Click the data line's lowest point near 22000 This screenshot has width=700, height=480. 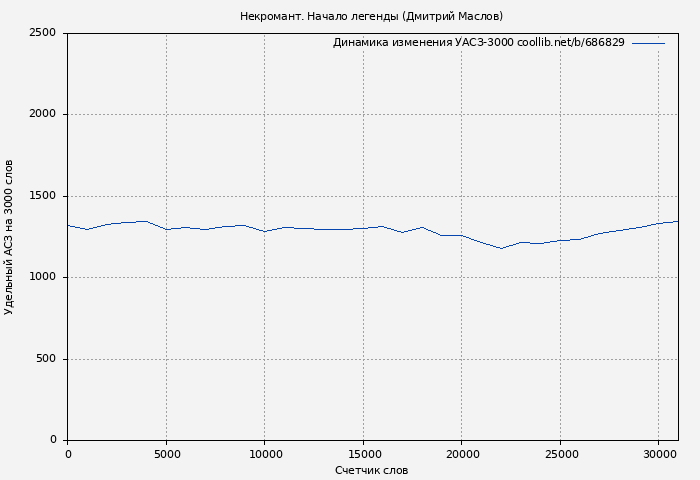tap(501, 248)
